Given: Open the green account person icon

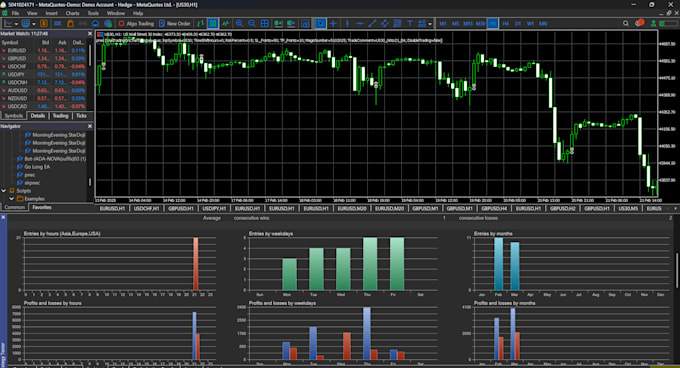Looking at the screenshot, I should pyautogui.click(x=653, y=23).
